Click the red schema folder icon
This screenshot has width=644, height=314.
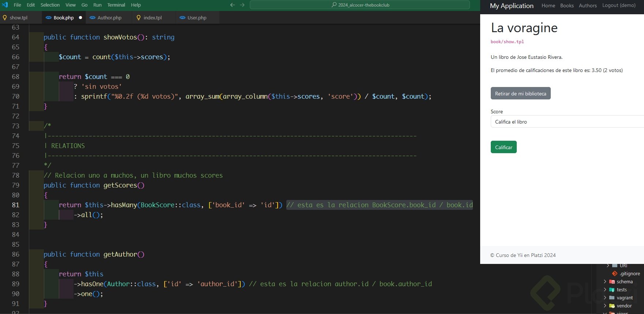(x=612, y=281)
